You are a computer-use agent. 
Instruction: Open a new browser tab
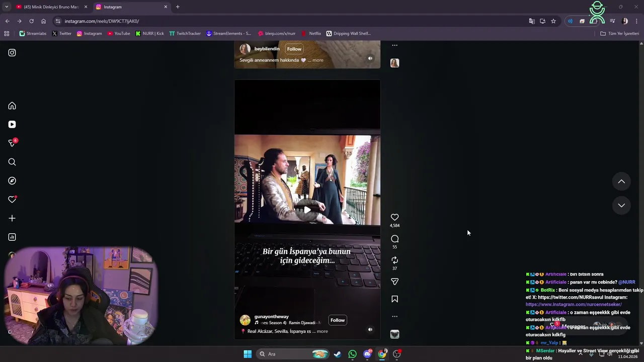coord(178,7)
